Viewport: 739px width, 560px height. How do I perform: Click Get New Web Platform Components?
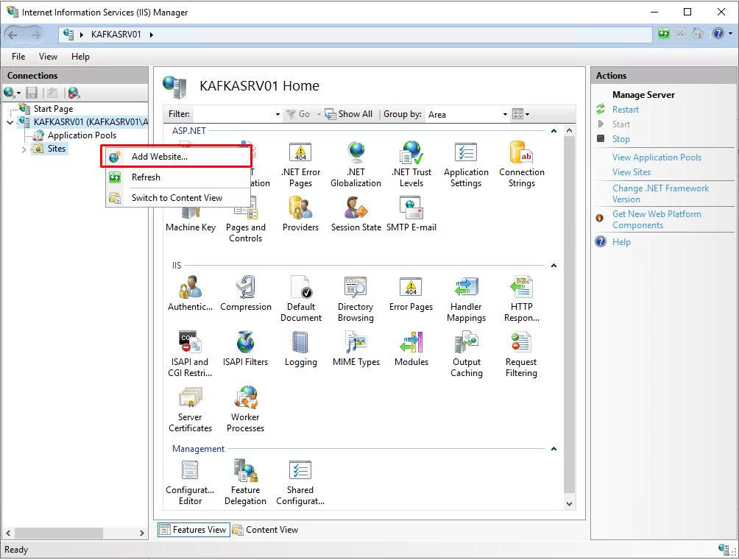point(657,220)
